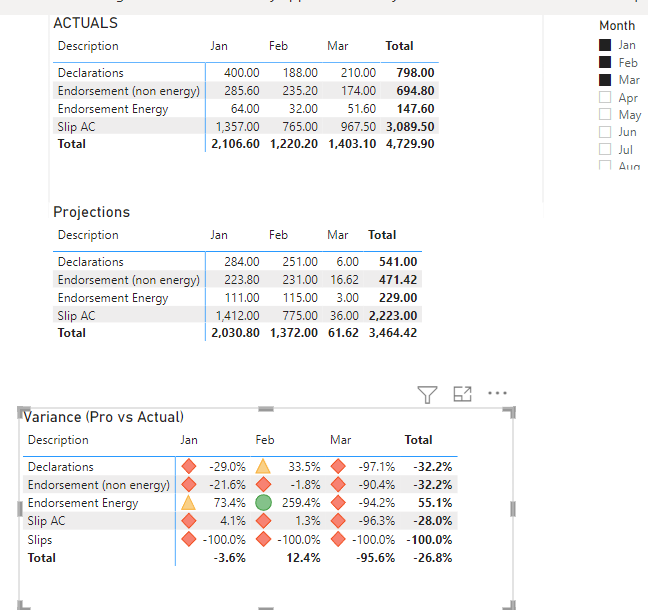648x610 pixels.
Task: Click red diamond icon for Declarations Jan variance
Action: (x=189, y=466)
